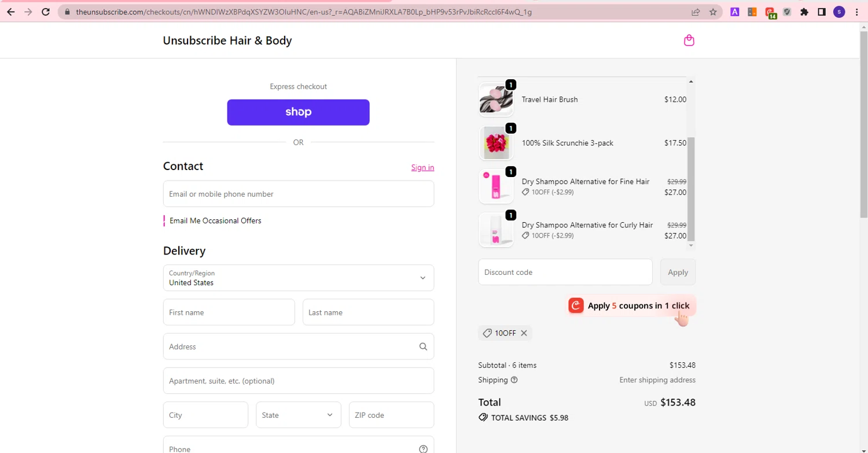The height and width of the screenshot is (453, 868).
Task: Click the 'TOTAL SAVINGS $5.98' text
Action: 529,417
